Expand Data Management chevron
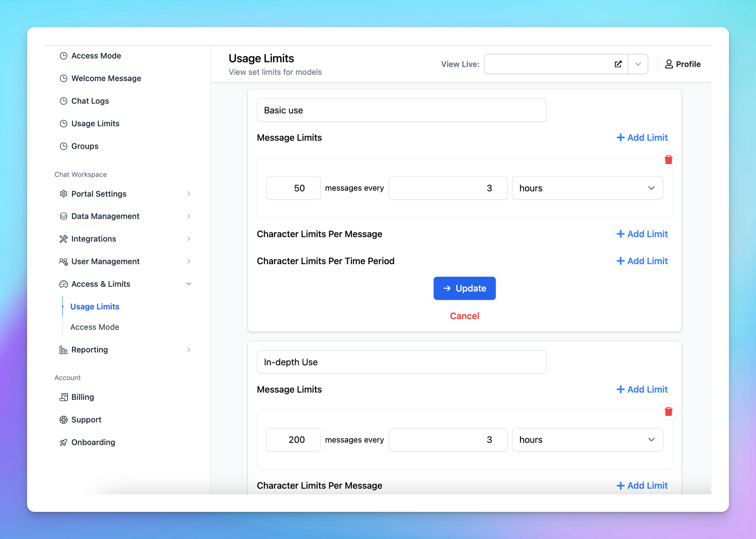The image size is (756, 539). pyautogui.click(x=189, y=216)
